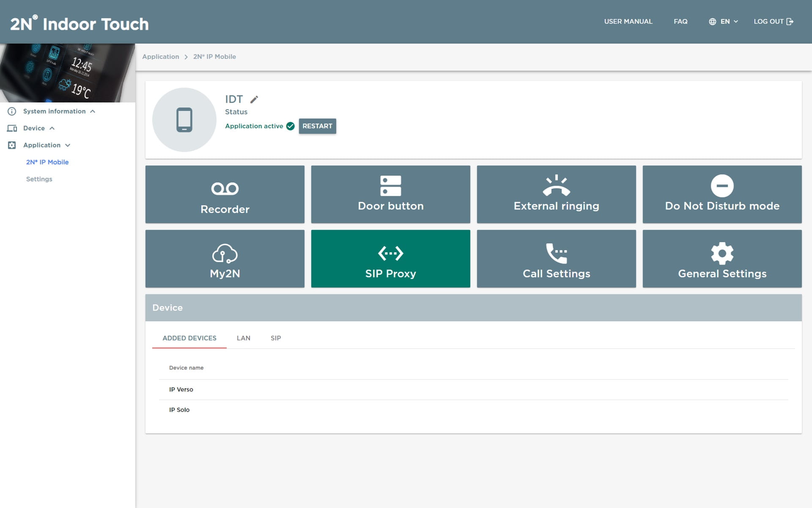Expand the System information section chevron
Screen dimensions: 812x508
[x=93, y=111]
